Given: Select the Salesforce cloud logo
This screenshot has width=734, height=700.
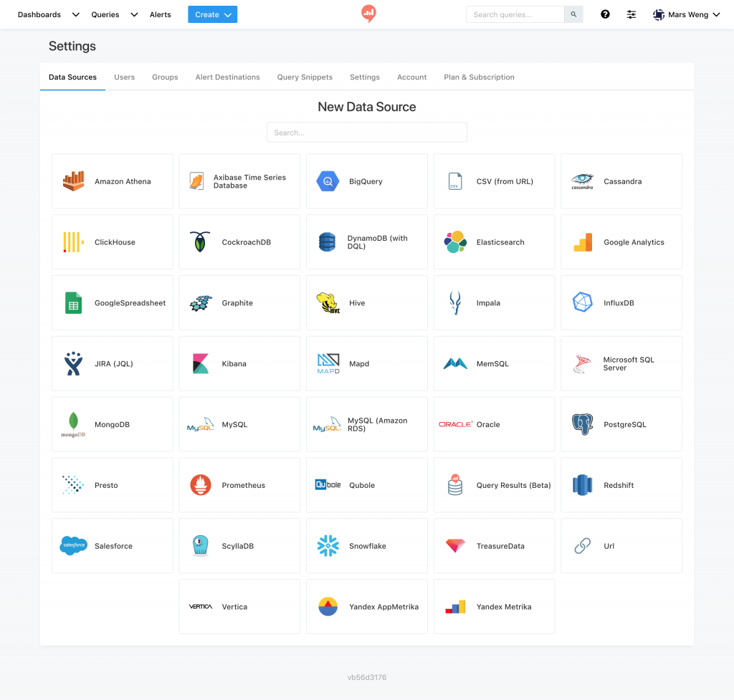Looking at the screenshot, I should [x=74, y=545].
